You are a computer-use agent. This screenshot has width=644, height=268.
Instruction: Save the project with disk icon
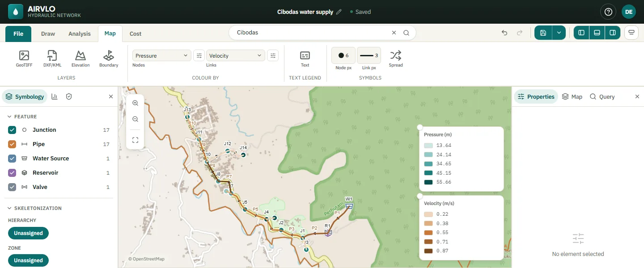click(543, 33)
